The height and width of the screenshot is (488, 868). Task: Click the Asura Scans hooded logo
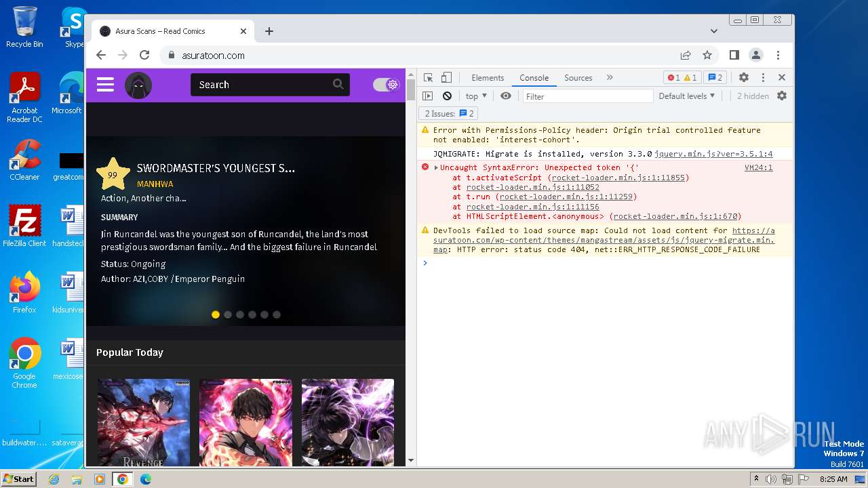[x=138, y=85]
